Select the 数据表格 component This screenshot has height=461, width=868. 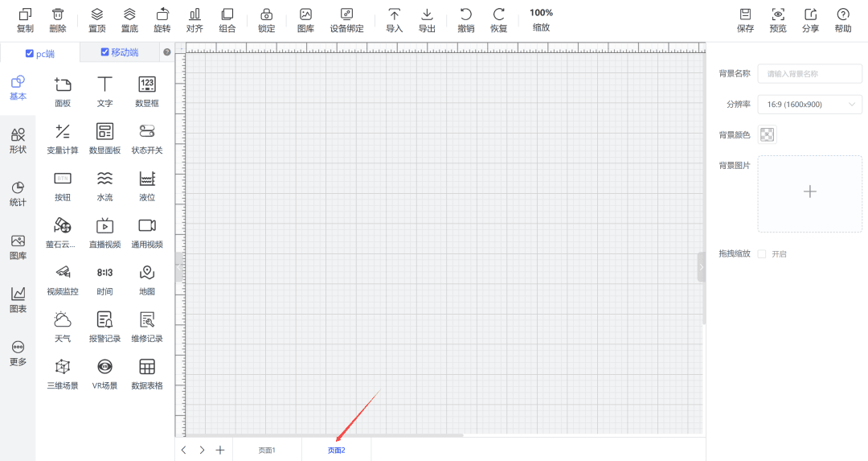coord(147,374)
